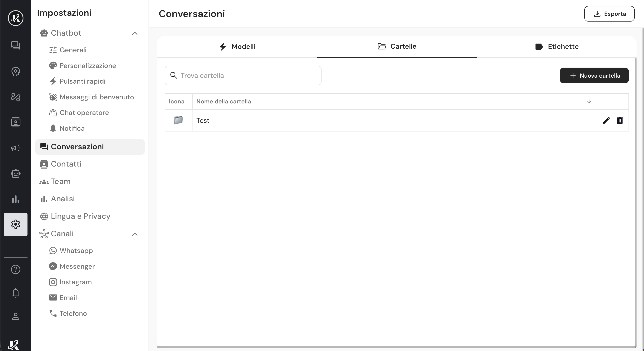
Task: Open the bar chart analytics icon in the left rail
Action: [16, 199]
